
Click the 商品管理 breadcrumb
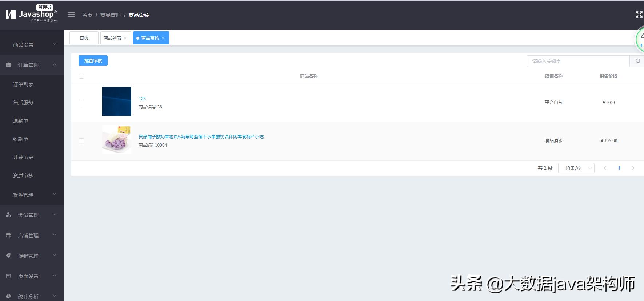pos(111,15)
